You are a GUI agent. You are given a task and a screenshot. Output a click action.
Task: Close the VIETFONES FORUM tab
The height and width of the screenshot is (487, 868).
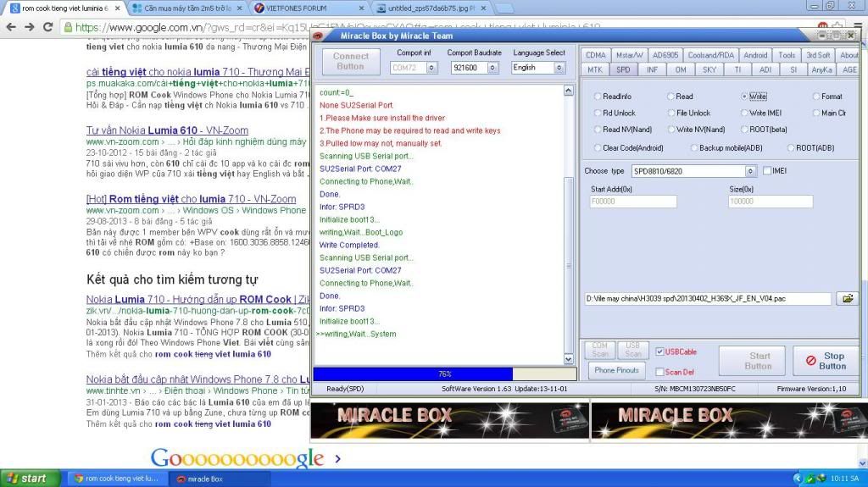tap(361, 8)
